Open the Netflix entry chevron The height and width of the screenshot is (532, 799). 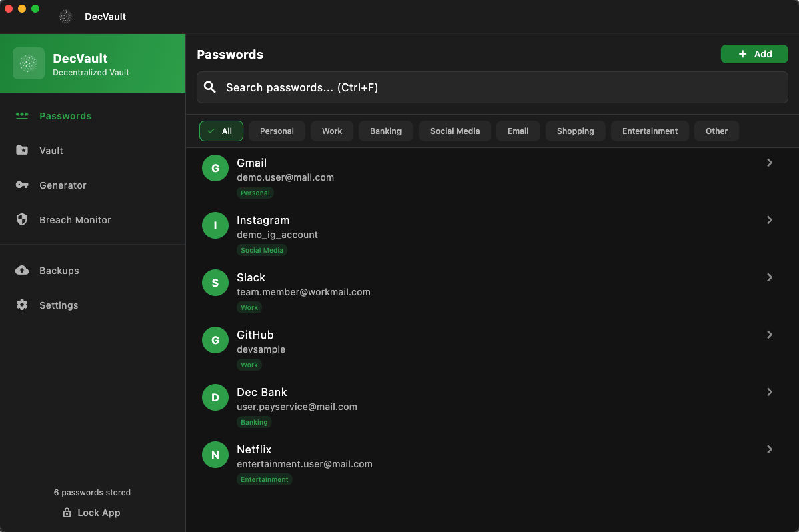tap(770, 449)
